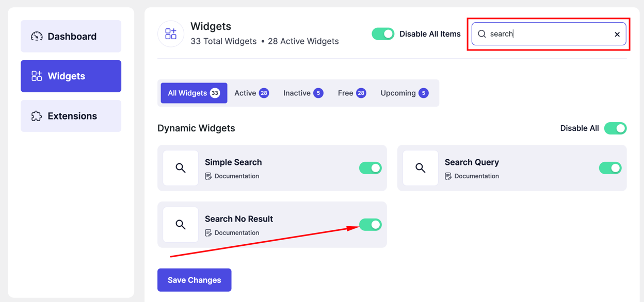Switch to the Active tab
The height and width of the screenshot is (302, 644).
pyautogui.click(x=252, y=93)
